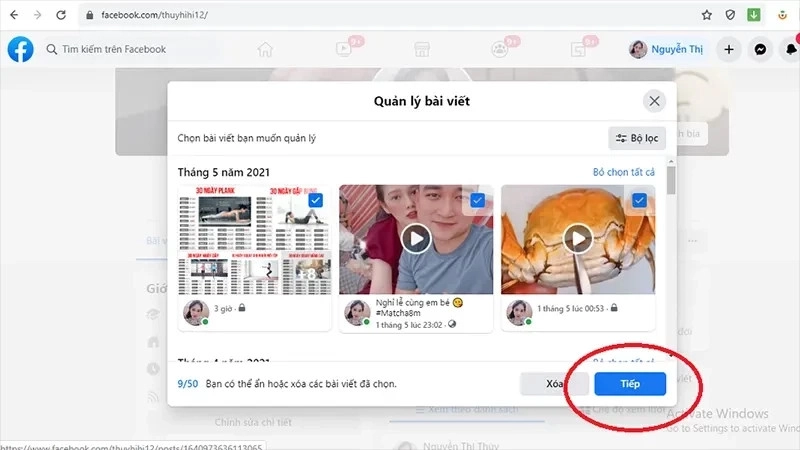Close the Quản lý bài viết dialog
Viewport: 800px width, 450px height.
pos(654,101)
